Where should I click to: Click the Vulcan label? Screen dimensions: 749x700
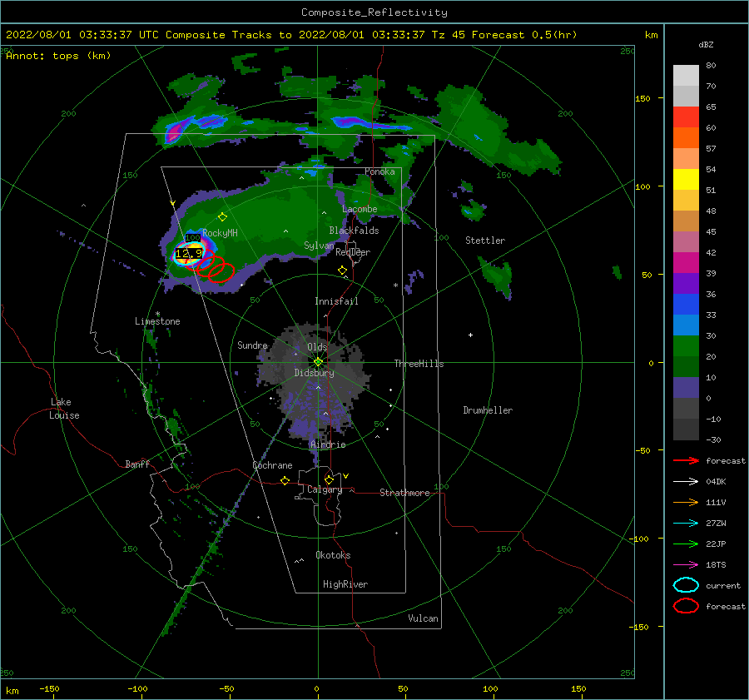click(423, 618)
